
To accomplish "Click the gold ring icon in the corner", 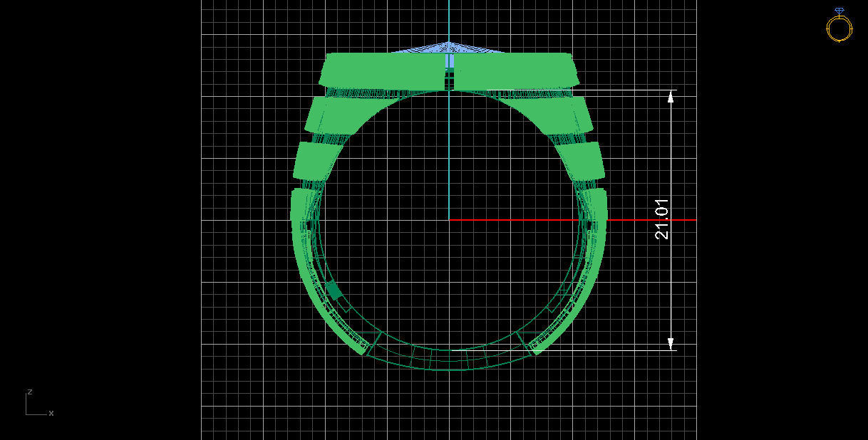I will 839,26.
